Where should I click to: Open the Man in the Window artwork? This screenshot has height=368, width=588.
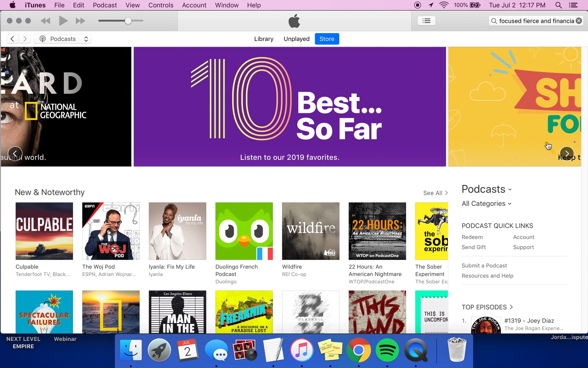click(x=178, y=312)
